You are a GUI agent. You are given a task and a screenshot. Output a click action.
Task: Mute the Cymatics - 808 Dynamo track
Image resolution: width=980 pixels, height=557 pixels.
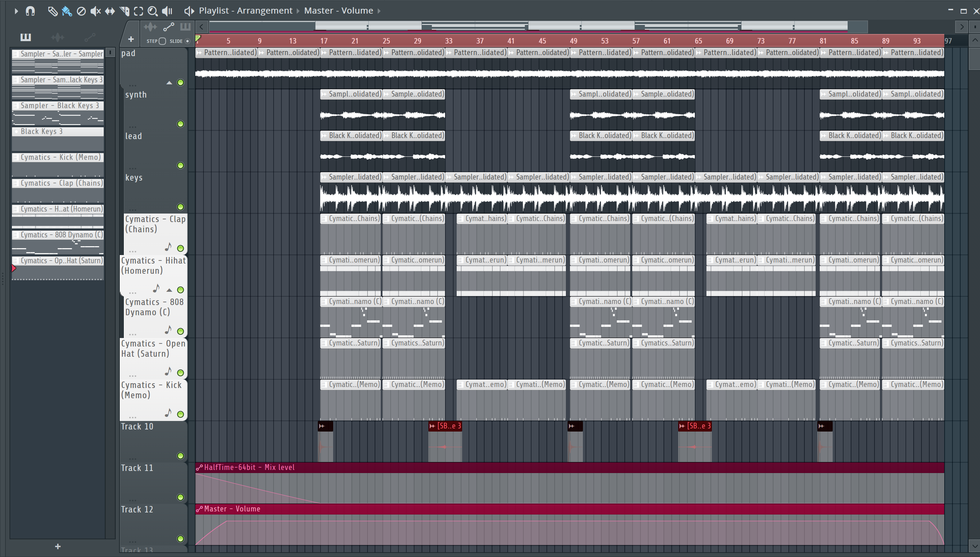(x=180, y=331)
